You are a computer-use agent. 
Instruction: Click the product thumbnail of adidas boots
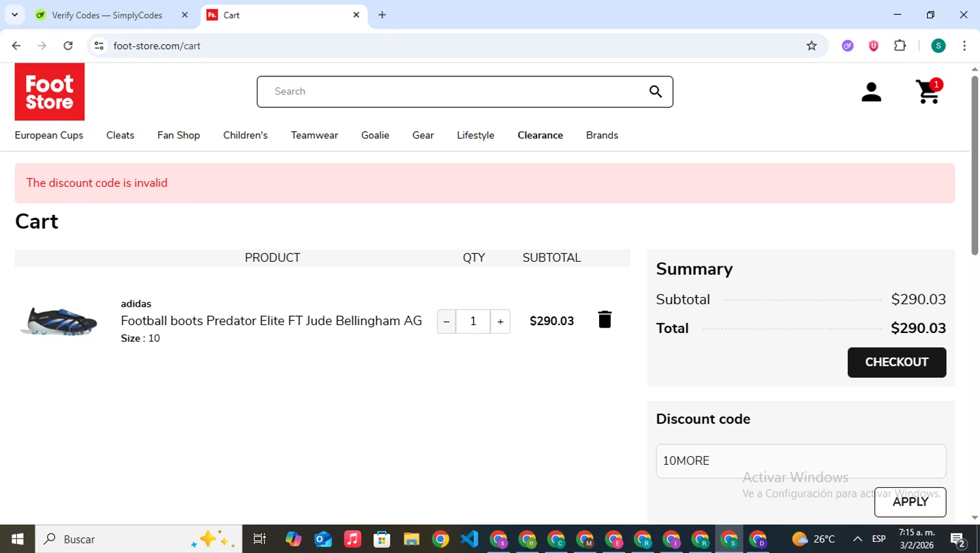[59, 321]
